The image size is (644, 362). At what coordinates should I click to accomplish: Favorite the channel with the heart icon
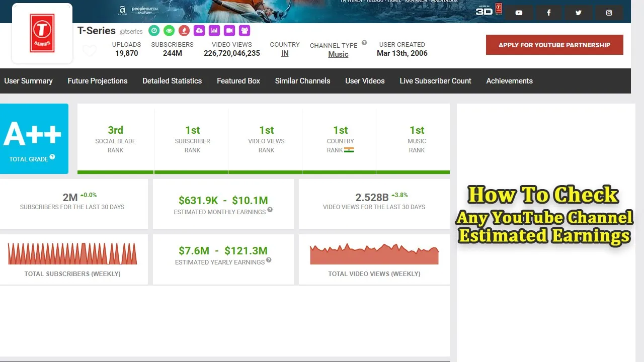pos(90,51)
